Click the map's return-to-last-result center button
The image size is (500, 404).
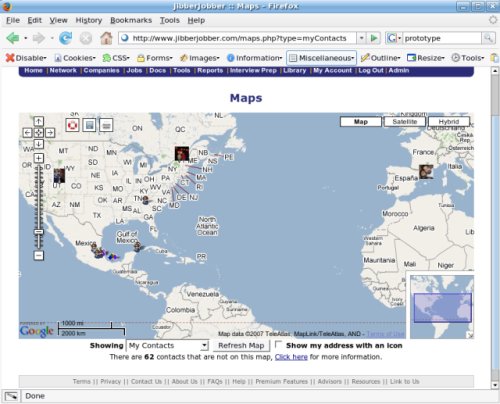tap(39, 133)
